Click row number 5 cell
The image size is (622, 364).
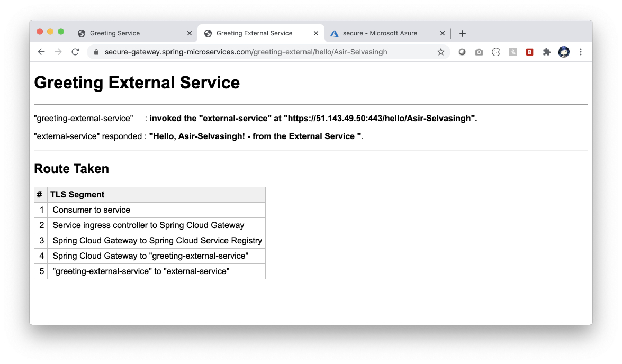[40, 271]
